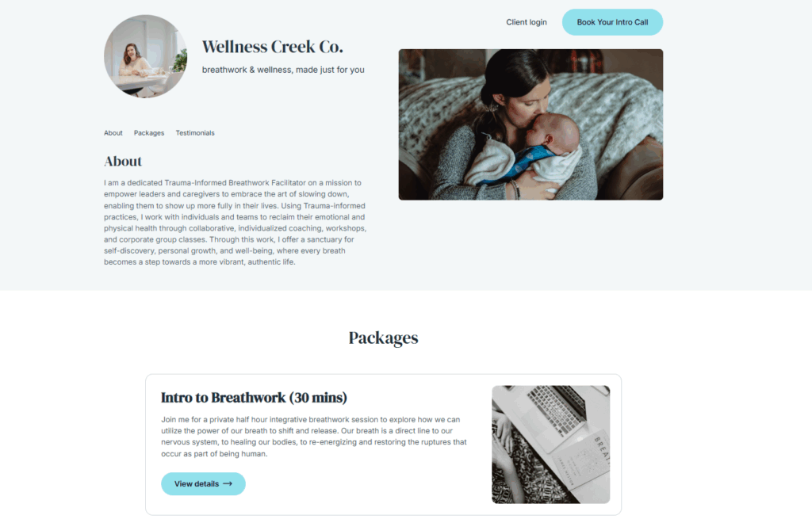This screenshot has height=519, width=812.
Task: Click View details for Intro to Breathwork
Action: (x=203, y=484)
